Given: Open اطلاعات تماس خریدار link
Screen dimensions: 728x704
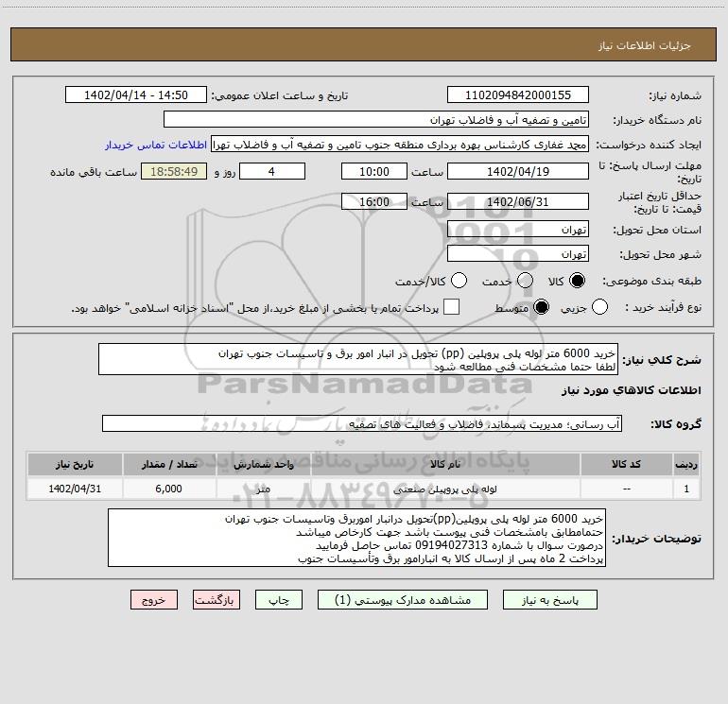Looking at the screenshot, I should [156, 145].
